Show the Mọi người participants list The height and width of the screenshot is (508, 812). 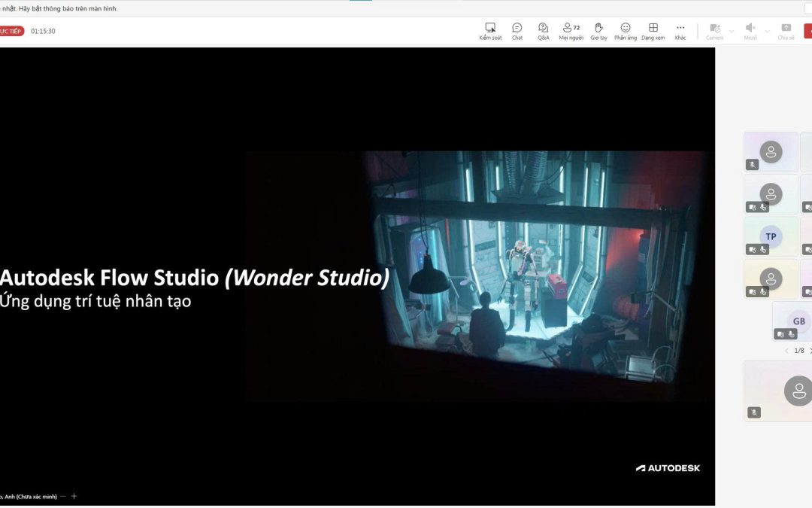tap(571, 31)
